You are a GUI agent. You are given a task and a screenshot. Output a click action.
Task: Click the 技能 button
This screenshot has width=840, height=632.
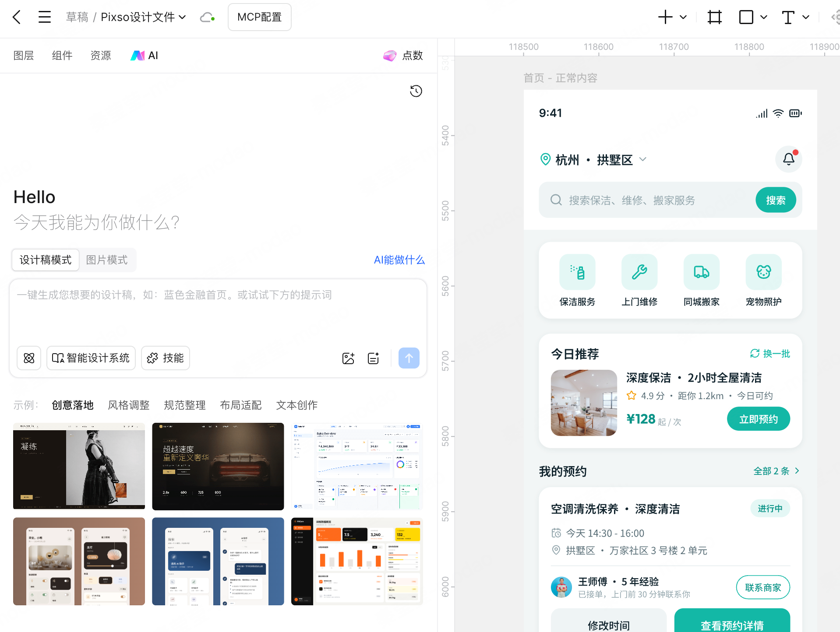(166, 358)
